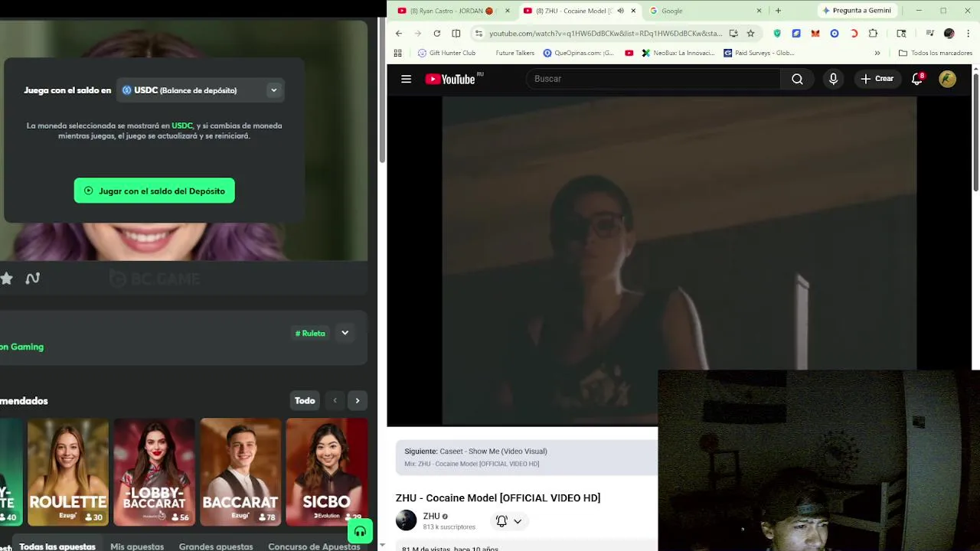Show the next recommended games using right arrow
Viewport: 980px width, 551px height.
coord(358,400)
